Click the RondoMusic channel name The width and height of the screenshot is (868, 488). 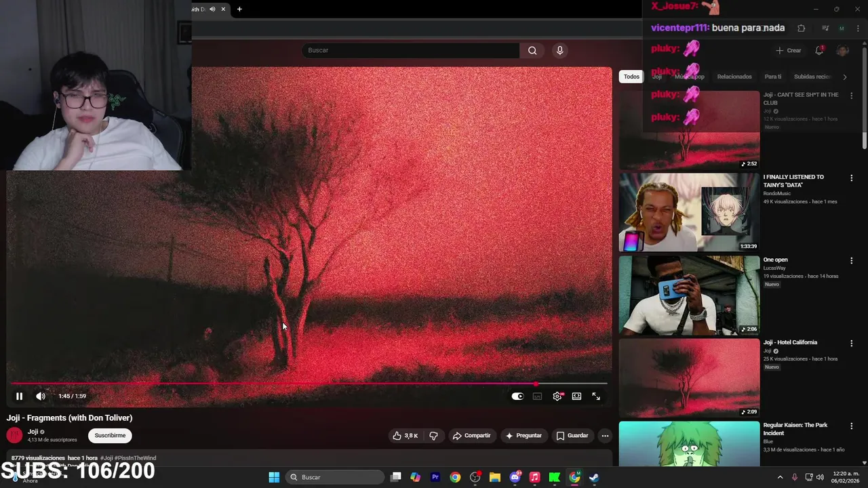pos(777,194)
